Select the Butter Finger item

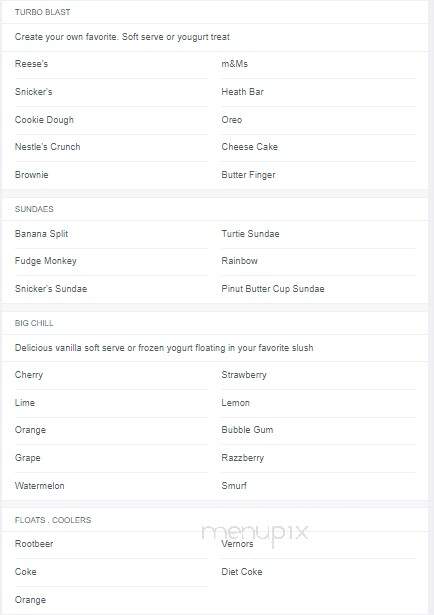coord(248,175)
